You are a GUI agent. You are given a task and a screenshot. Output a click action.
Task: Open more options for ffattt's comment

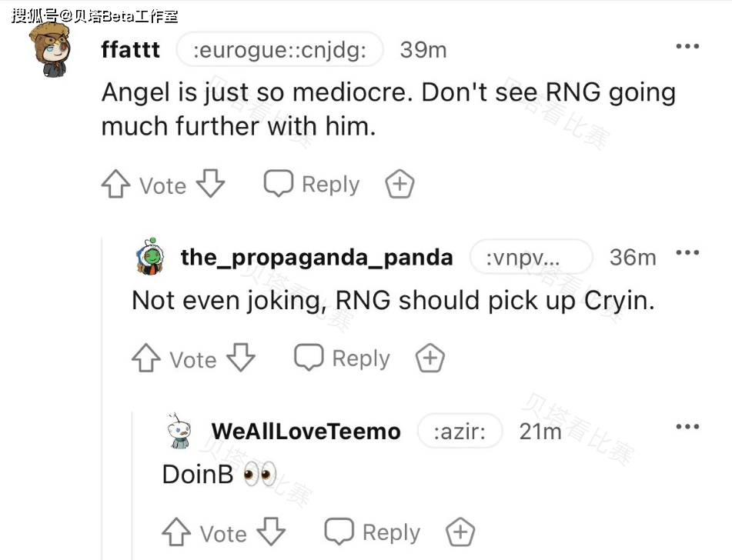point(687,46)
